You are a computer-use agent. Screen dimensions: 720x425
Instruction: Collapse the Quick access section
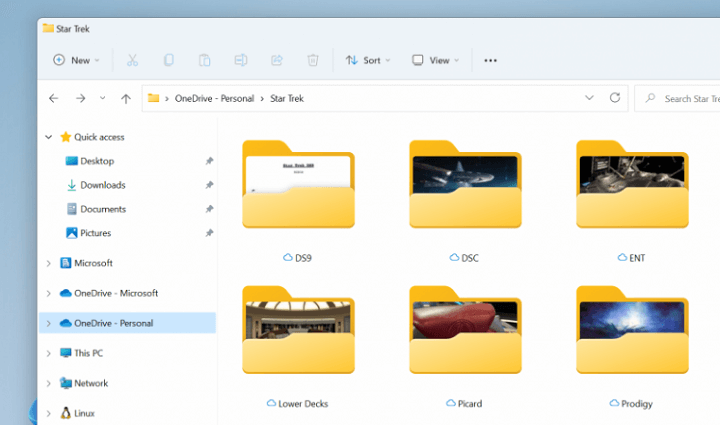pos(49,137)
